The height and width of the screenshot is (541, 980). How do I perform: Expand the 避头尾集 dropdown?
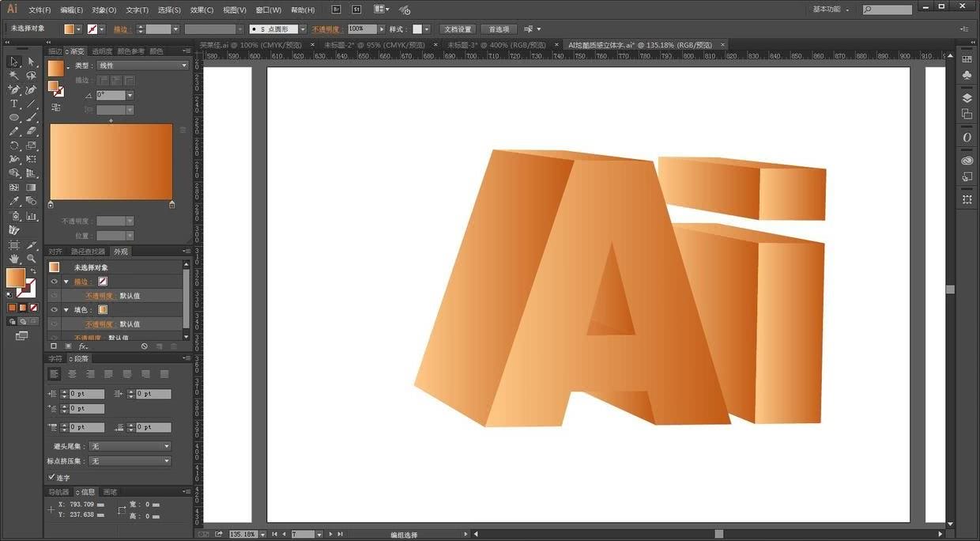[130, 447]
